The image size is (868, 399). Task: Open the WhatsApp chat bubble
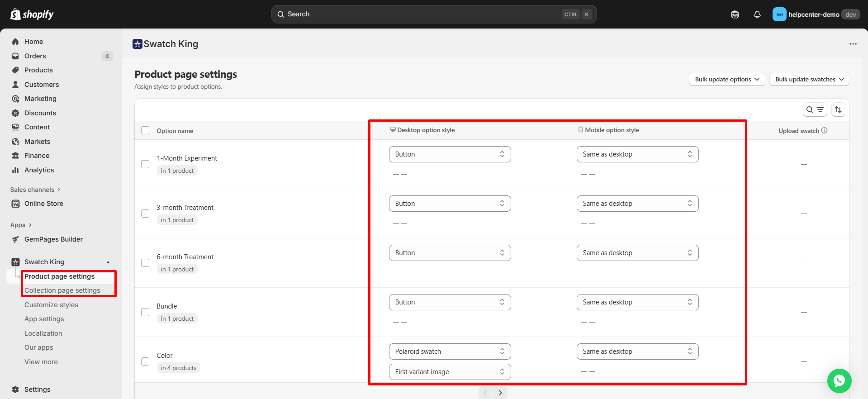pyautogui.click(x=839, y=381)
